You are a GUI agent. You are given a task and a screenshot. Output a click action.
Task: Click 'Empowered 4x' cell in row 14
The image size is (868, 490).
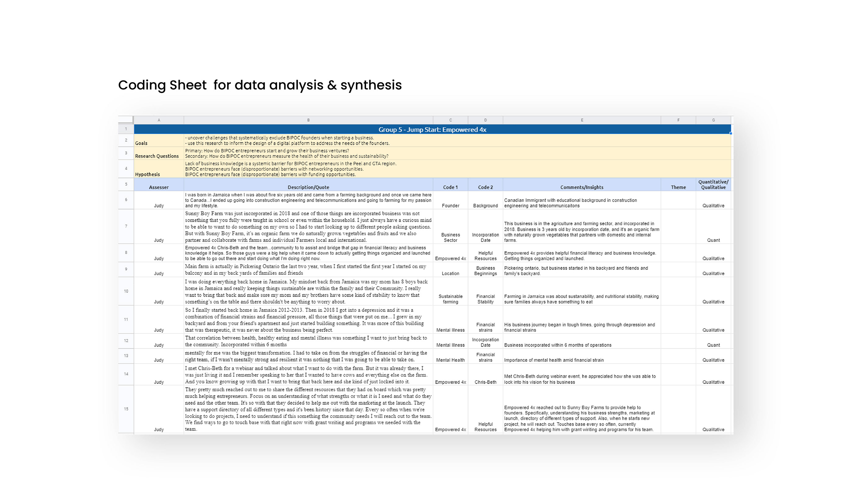click(450, 374)
